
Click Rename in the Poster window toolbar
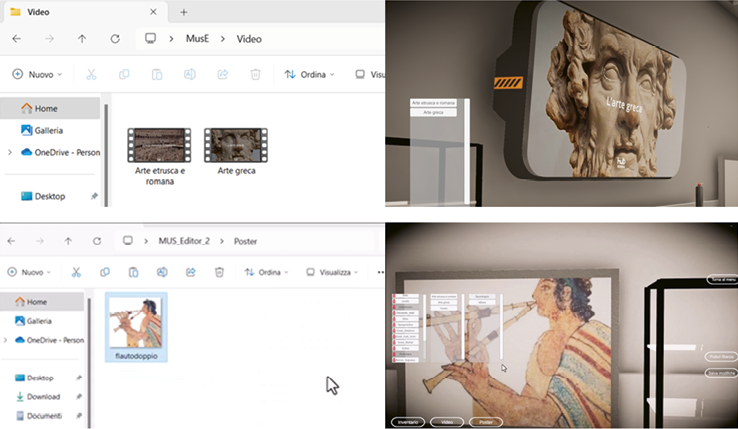coord(162,272)
